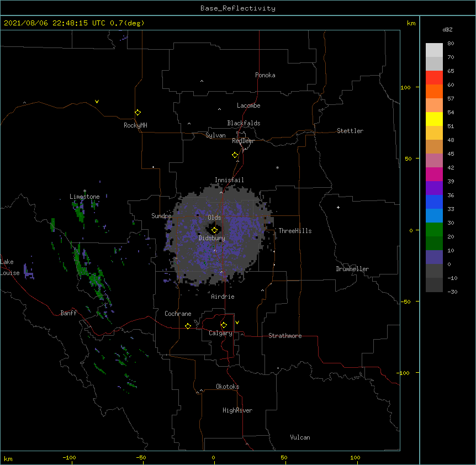Click the Sundre town label

point(161,216)
